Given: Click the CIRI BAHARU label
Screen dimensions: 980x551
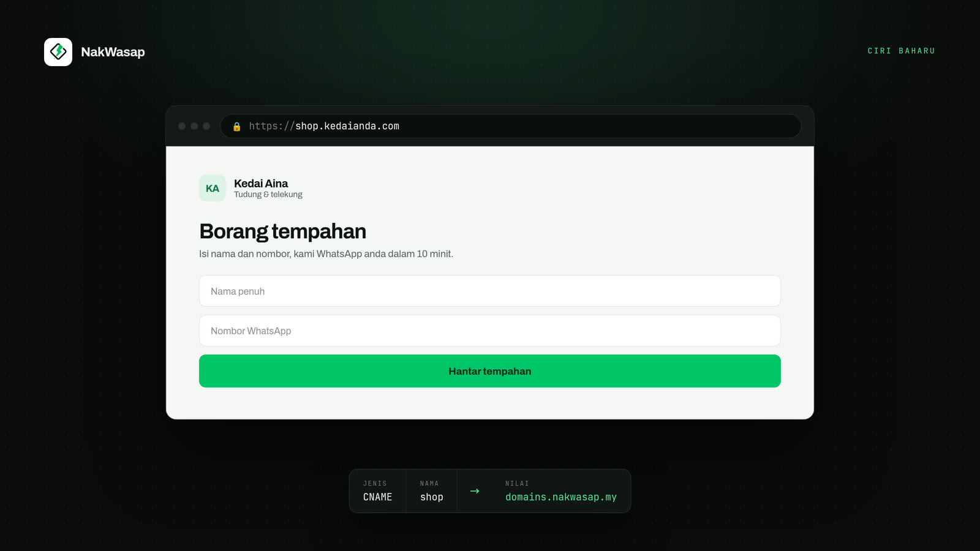Looking at the screenshot, I should coord(902,51).
